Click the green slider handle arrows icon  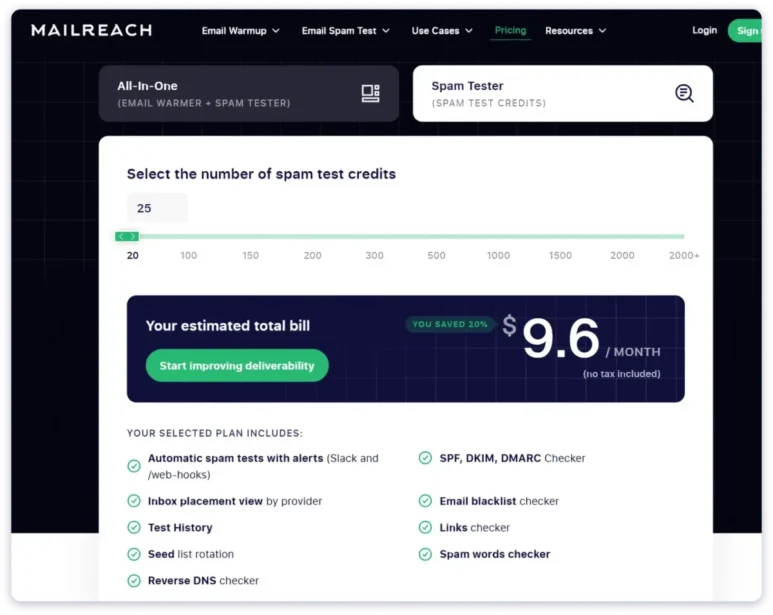127,236
